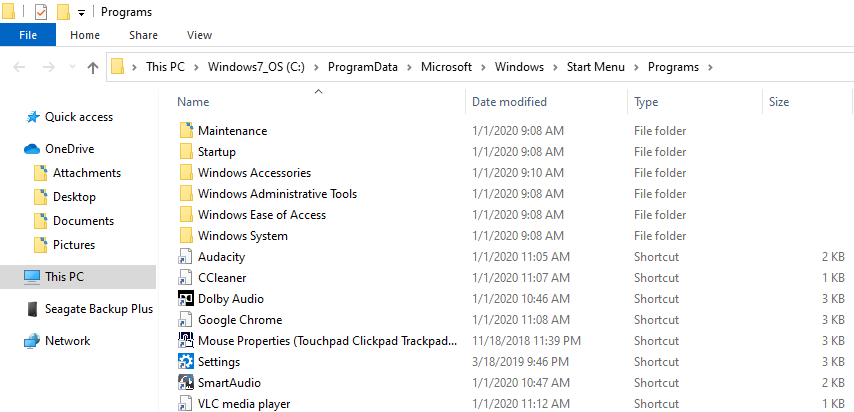This screenshot has width=854, height=412.
Task: Switch to the View ribbon tab
Action: click(x=199, y=35)
